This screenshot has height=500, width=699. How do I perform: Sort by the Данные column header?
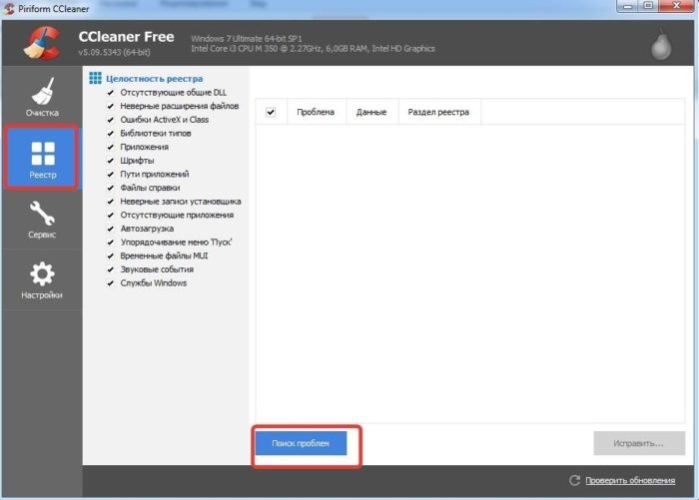(372, 112)
